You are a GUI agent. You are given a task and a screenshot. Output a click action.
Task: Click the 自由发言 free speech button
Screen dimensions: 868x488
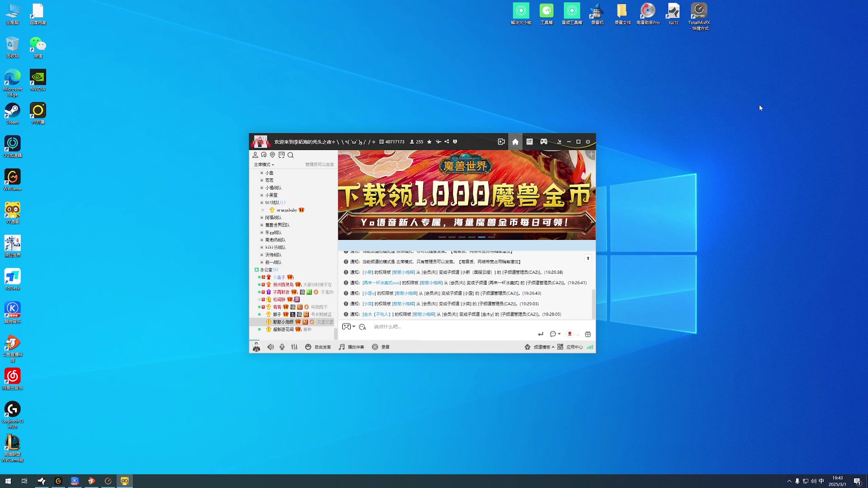click(x=318, y=347)
